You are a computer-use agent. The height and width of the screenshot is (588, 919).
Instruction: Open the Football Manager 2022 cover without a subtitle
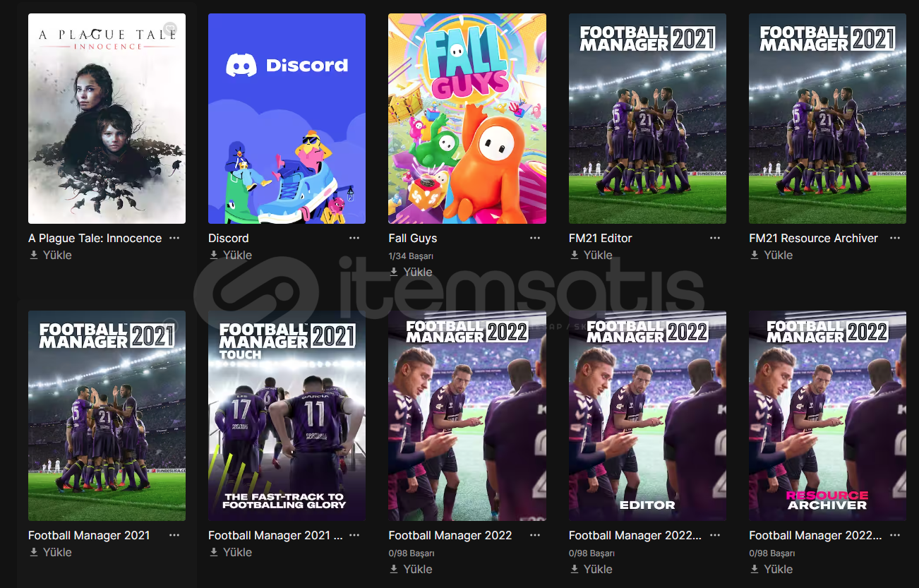(x=467, y=416)
